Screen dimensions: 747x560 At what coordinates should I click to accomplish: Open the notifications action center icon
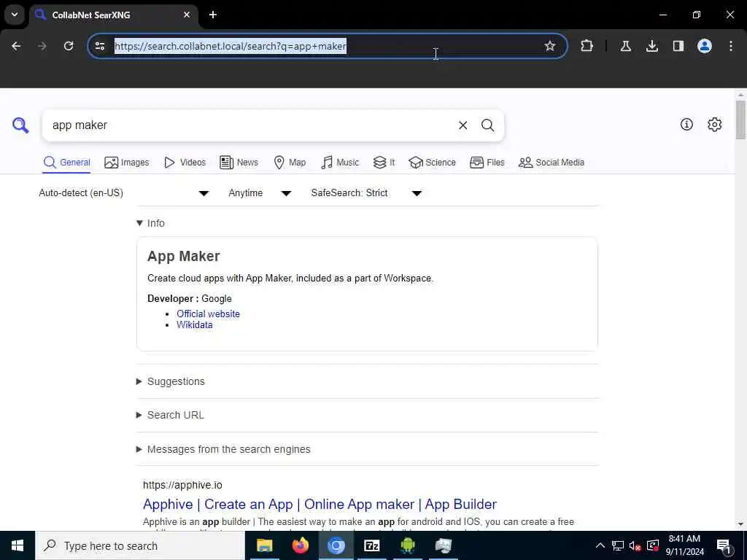(724, 545)
